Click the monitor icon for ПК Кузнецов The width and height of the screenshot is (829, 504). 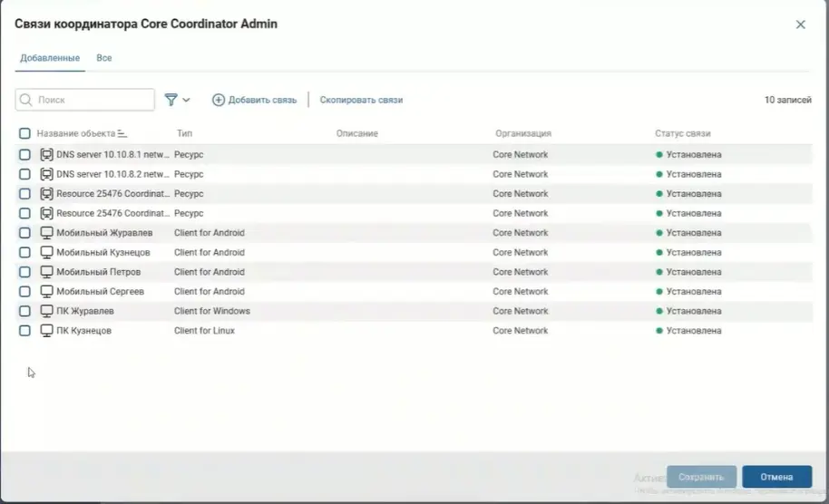point(47,331)
